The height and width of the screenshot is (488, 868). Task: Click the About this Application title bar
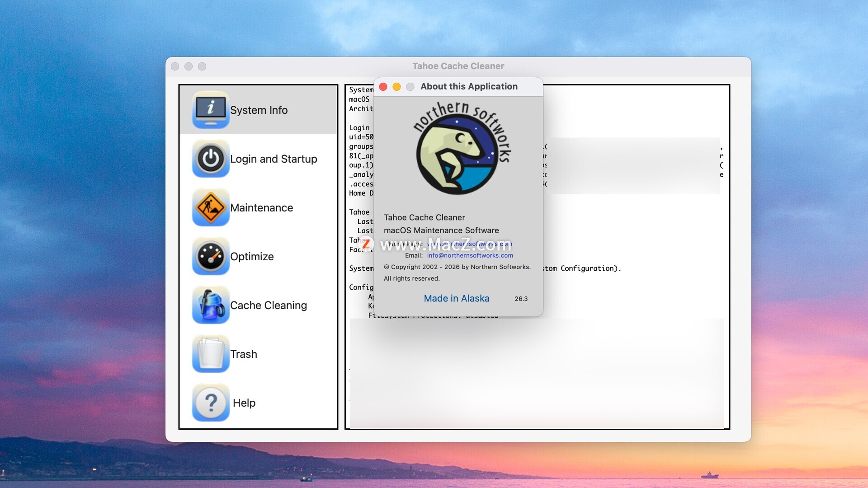pyautogui.click(x=469, y=86)
